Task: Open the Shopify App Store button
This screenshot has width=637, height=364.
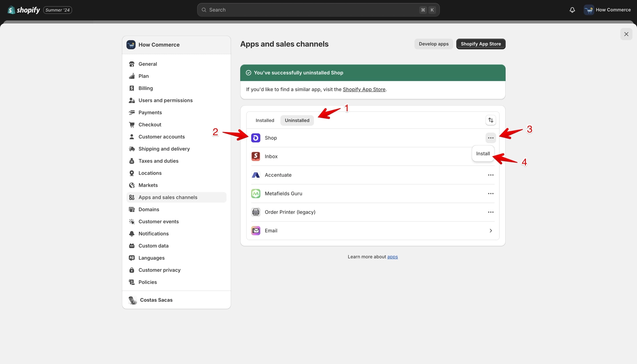Action: (481, 44)
